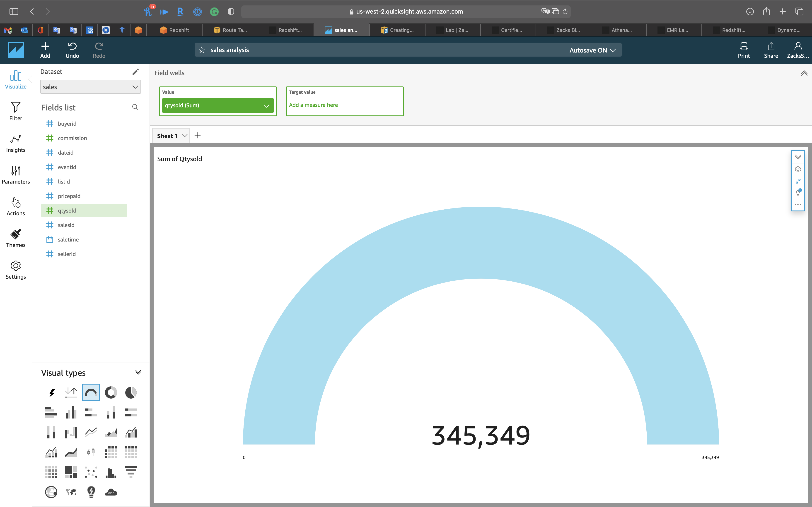The width and height of the screenshot is (812, 507).
Task: Open the Parameters pane
Action: pyautogui.click(x=16, y=174)
